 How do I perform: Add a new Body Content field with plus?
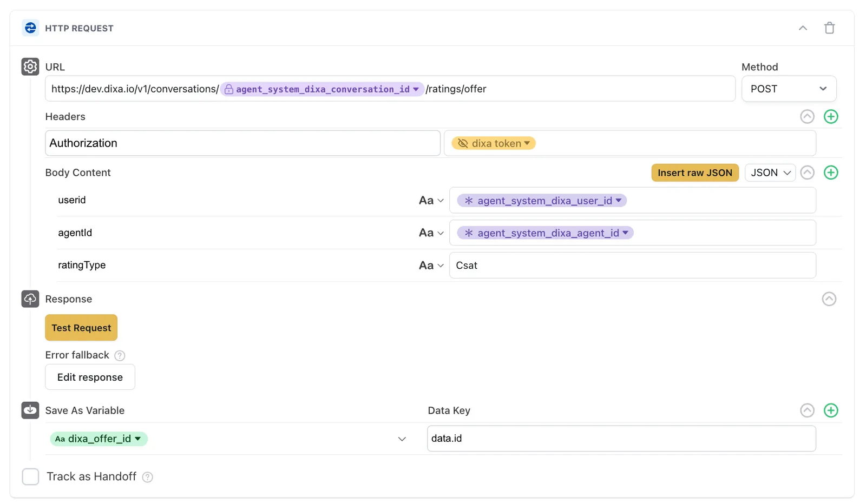tap(831, 173)
